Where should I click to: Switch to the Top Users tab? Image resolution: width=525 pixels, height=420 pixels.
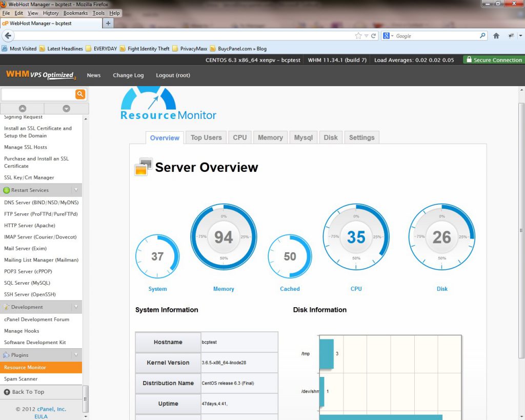click(206, 137)
